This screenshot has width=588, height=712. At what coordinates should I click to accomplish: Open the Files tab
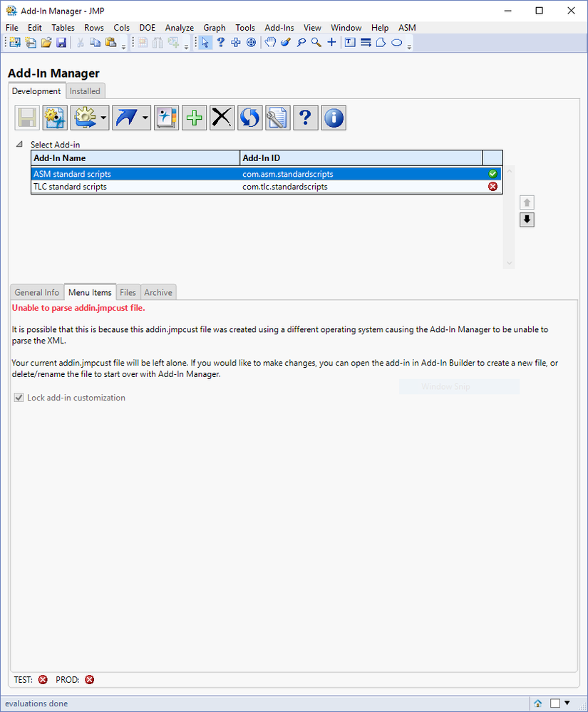pos(128,292)
